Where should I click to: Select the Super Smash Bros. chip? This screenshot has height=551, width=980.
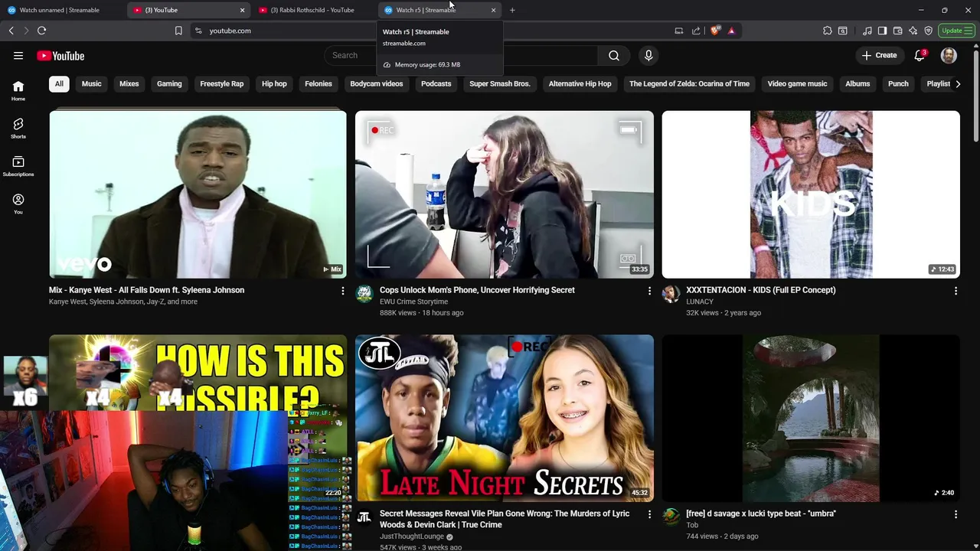coord(500,83)
